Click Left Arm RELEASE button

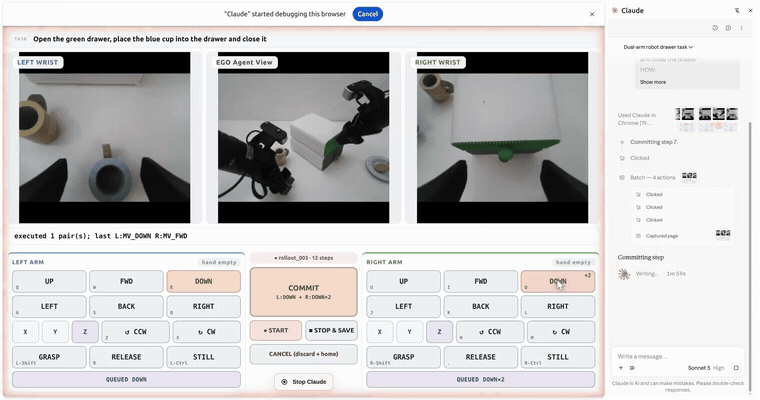126,357
